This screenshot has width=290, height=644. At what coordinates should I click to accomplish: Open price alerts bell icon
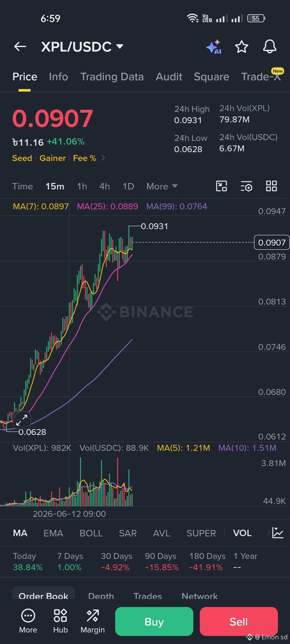[x=270, y=47]
